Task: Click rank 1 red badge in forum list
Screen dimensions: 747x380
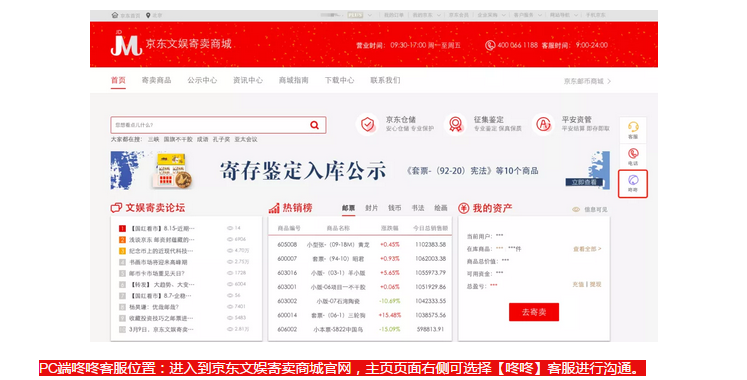Action: 122,229
